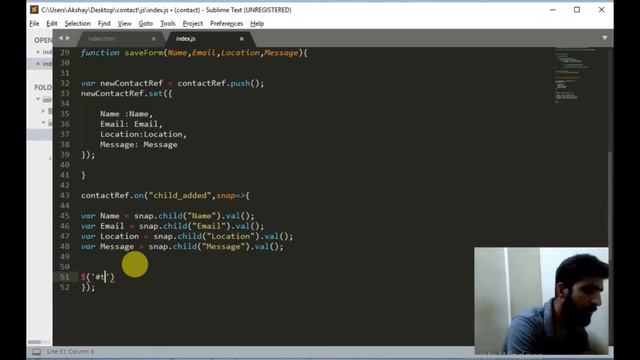Viewport: 640px width, 360px height.
Task: Open the tab list dropdown arrow
Action: point(604,38)
